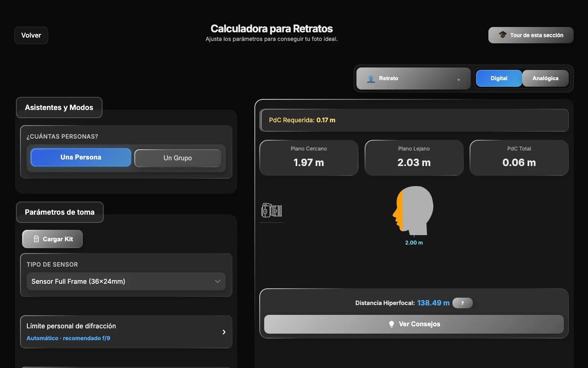The height and width of the screenshot is (368, 588).
Task: Click the ¿CUÁNTAS PERSONAS? label
Action: pyautogui.click(x=62, y=137)
